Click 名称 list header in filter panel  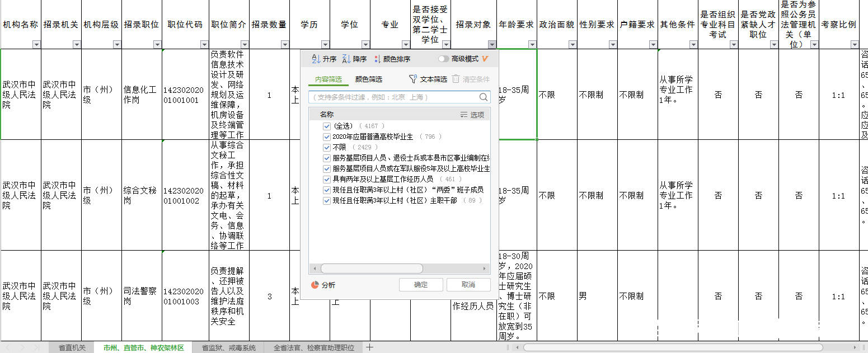tap(327, 115)
